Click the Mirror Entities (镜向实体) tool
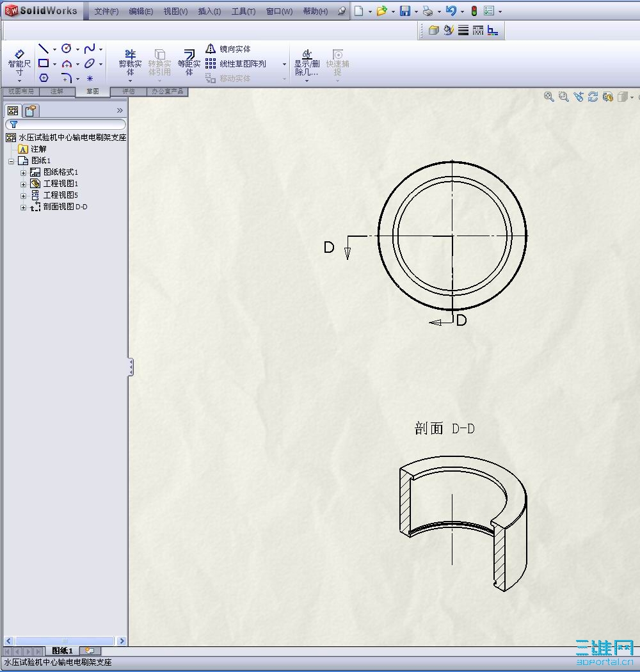This screenshot has width=640, height=672. click(228, 49)
